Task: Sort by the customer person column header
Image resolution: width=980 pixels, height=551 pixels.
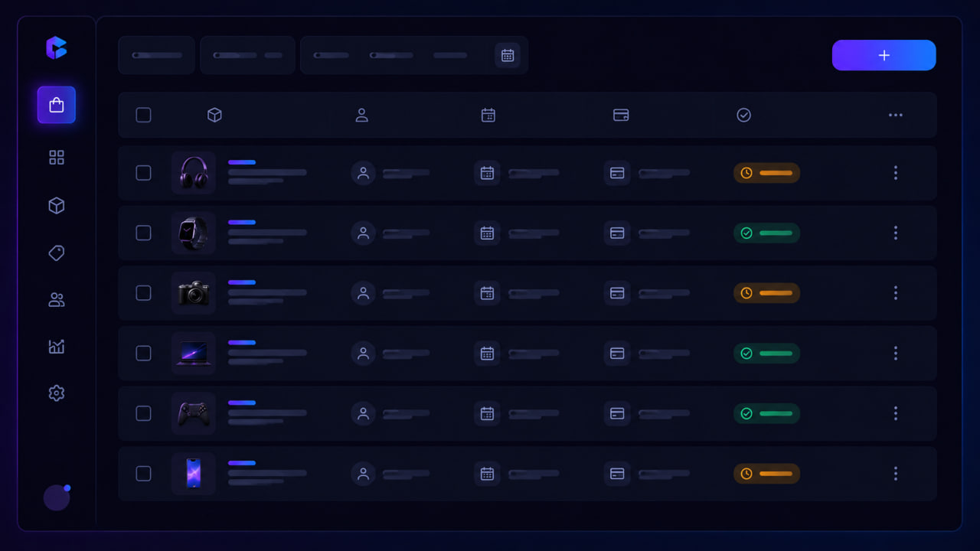Action: tap(362, 115)
